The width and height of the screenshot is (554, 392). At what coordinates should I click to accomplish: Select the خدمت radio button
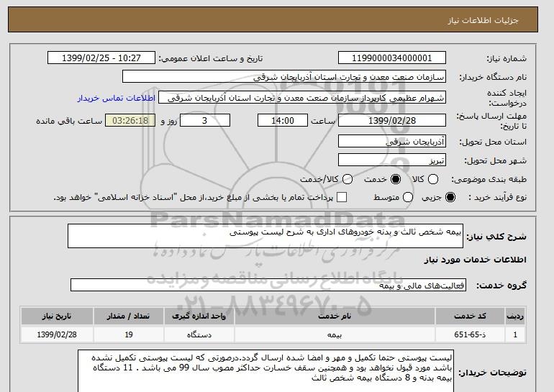[x=396, y=179]
